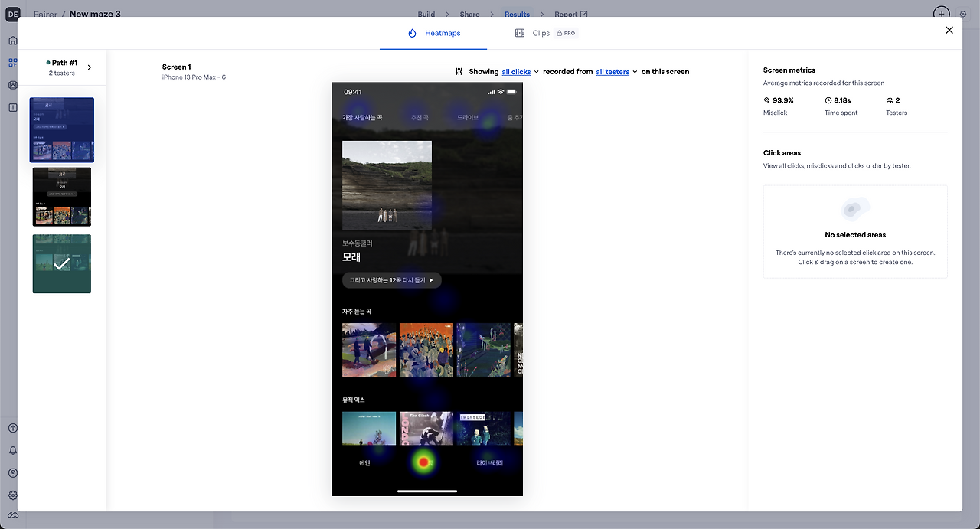Click the Fairer breadcrumb link
Image resolution: width=980 pixels, height=529 pixels.
pyautogui.click(x=45, y=14)
